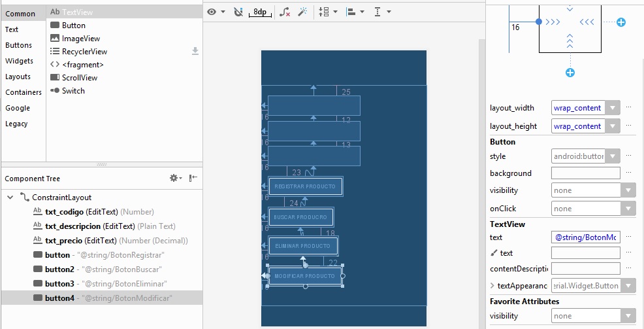Open the layout_width dropdown
This screenshot has width=644, height=329.
pos(612,108)
